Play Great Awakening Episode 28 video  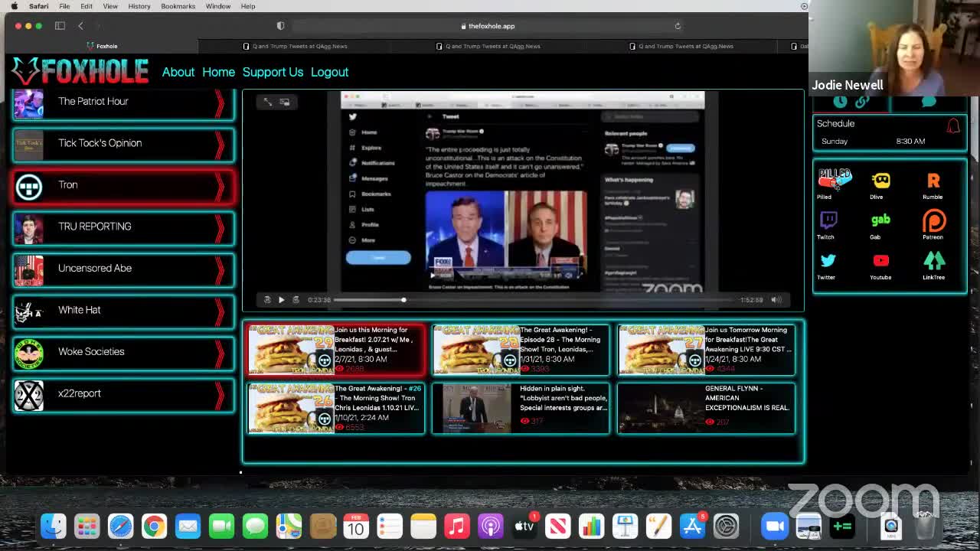click(x=521, y=350)
